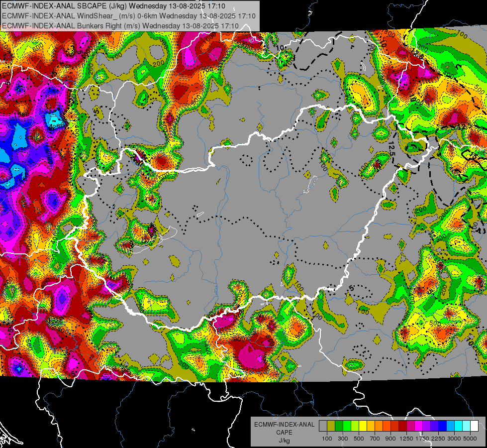This screenshot has height=448, width=487.
Task: Click the legend tick value 500
Action: point(359,439)
